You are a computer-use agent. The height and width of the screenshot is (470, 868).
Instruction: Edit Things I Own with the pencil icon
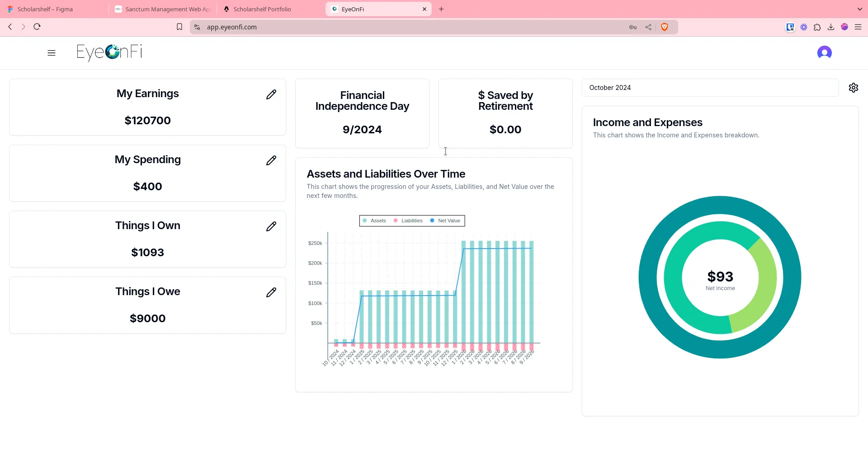click(271, 226)
